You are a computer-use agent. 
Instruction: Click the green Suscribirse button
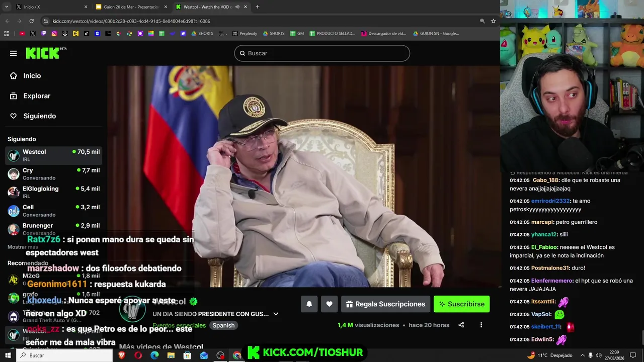461,304
